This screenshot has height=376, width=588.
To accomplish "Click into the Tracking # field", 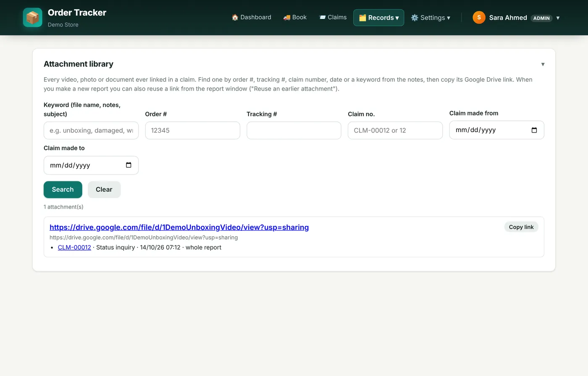I will point(294,131).
